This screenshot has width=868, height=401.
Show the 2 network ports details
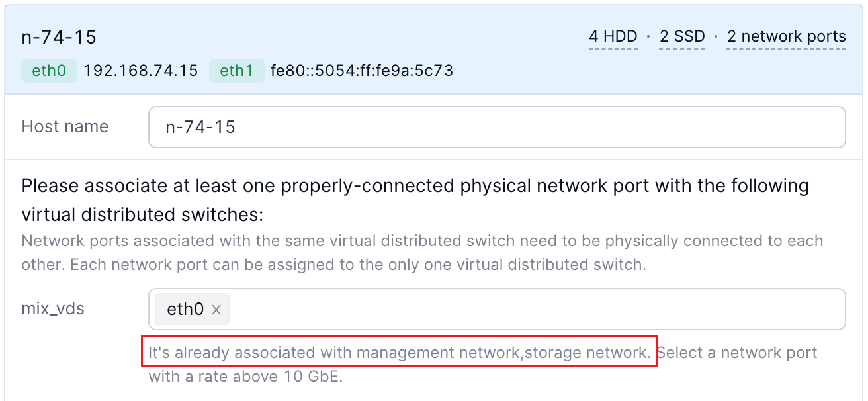[x=786, y=37]
